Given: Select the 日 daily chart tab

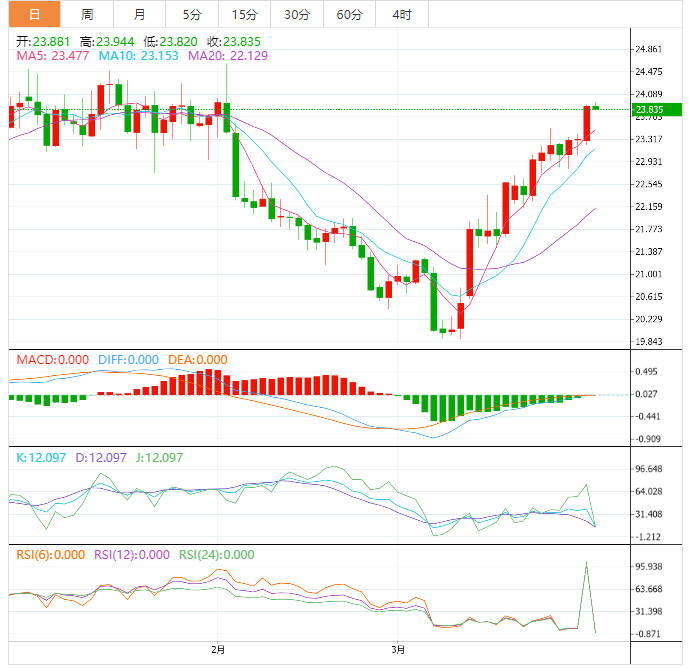Looking at the screenshot, I should coord(34,14).
